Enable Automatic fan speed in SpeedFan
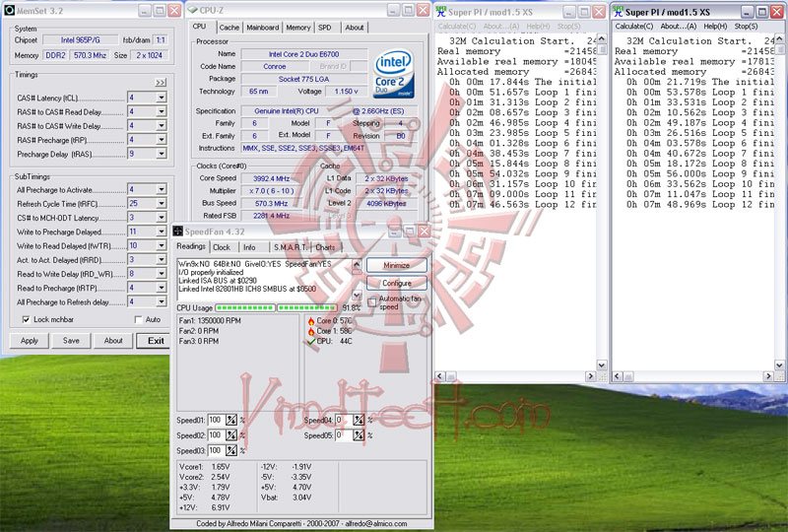The width and height of the screenshot is (788, 532). [x=372, y=302]
